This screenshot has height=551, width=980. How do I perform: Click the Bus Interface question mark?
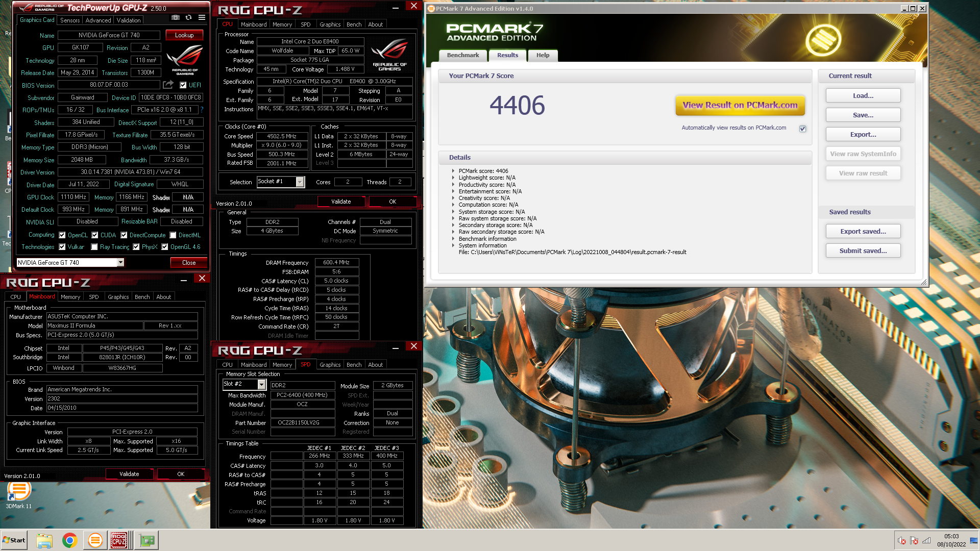202,110
